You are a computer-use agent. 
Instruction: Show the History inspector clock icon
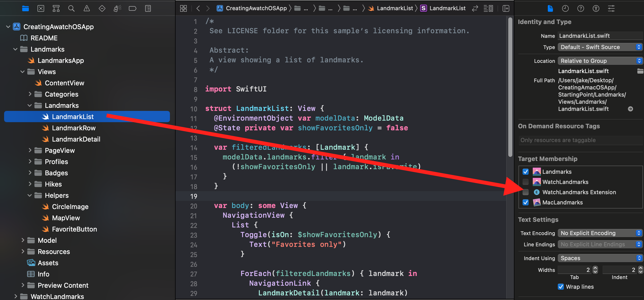[x=565, y=8]
